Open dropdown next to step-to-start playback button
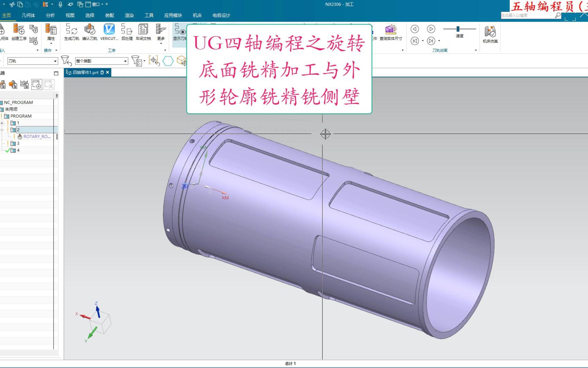 click(423, 41)
